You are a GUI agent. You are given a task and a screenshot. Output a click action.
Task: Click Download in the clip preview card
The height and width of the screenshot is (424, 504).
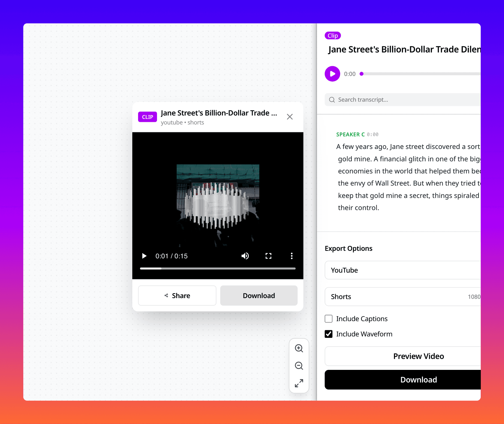coord(259,296)
